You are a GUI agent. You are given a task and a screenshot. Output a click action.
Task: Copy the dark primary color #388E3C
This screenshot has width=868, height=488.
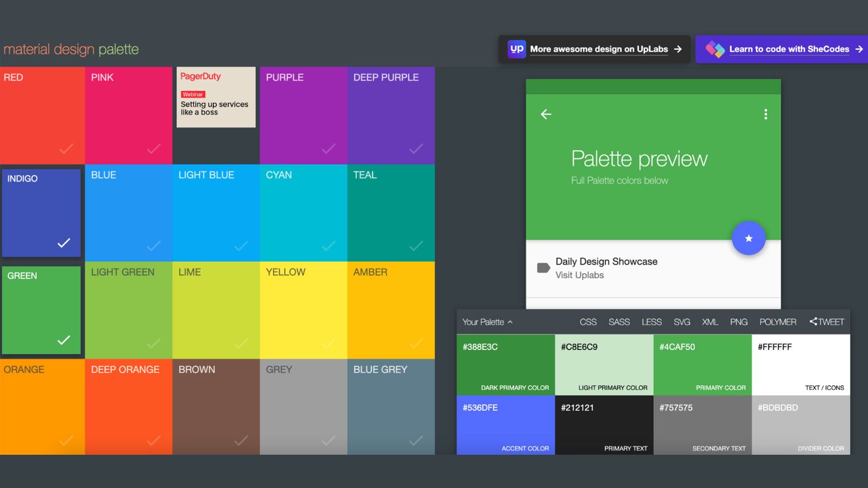pos(506,365)
